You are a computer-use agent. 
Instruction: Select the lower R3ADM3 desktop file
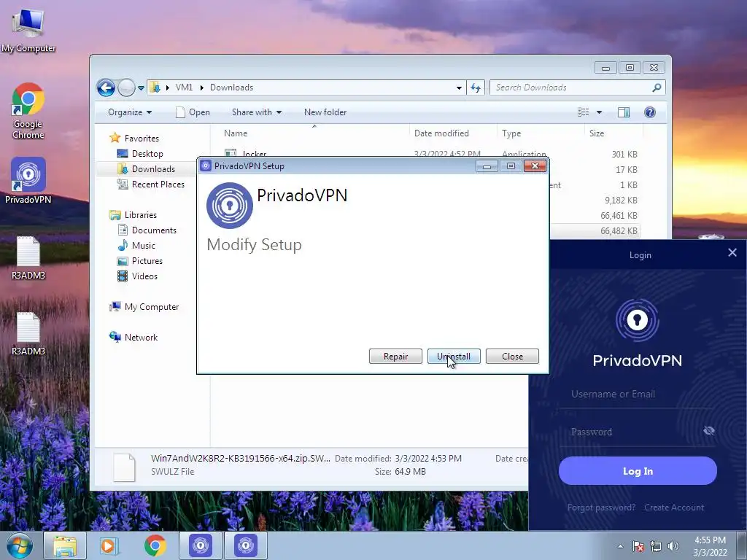pyautogui.click(x=28, y=333)
